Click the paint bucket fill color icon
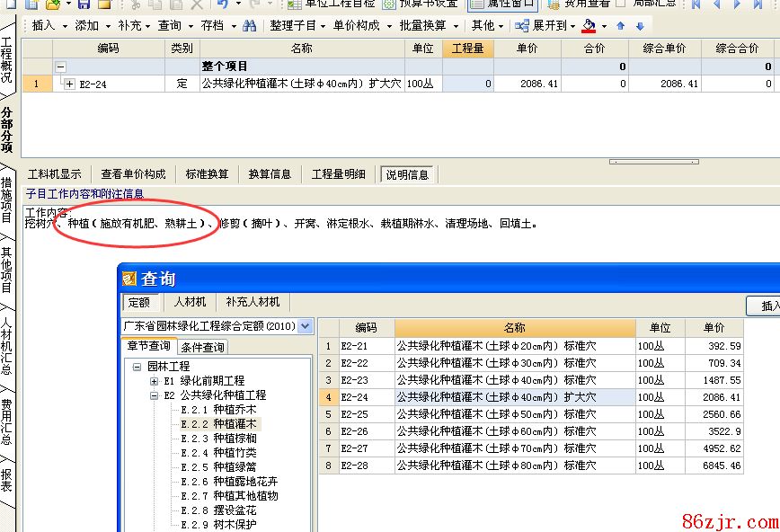The image size is (780, 532). [x=589, y=26]
